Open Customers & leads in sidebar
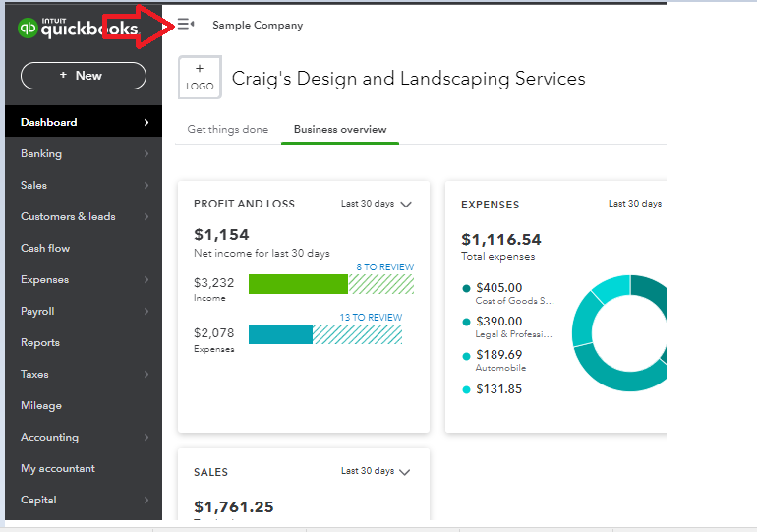The width and height of the screenshot is (757, 532). tap(68, 217)
